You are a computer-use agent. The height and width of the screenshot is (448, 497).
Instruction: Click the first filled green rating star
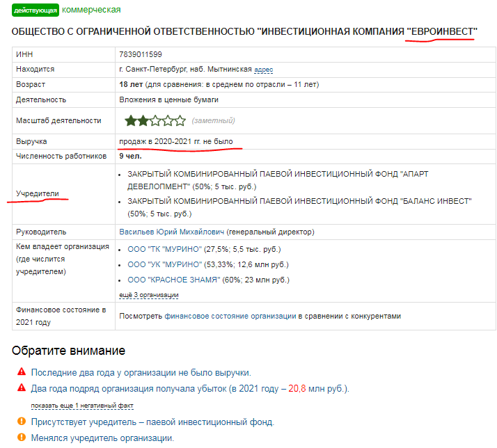[x=130, y=120]
